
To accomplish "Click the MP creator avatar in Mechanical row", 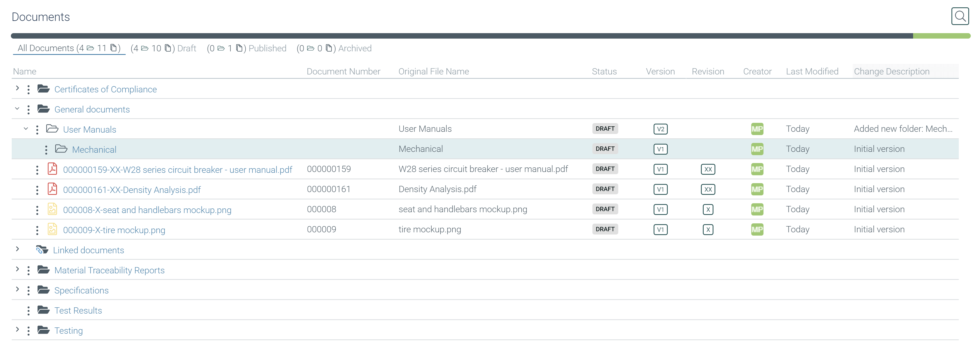I will 757,149.
